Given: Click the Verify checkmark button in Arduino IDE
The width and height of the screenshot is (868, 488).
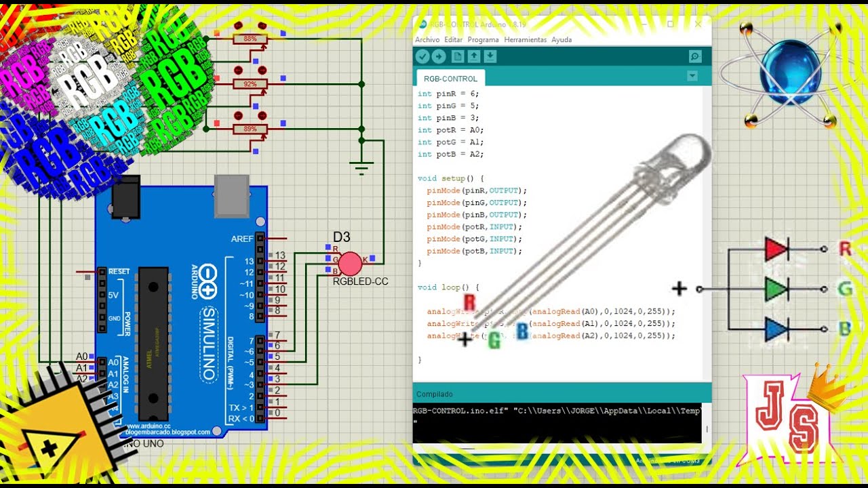Looking at the screenshot, I should click(424, 56).
